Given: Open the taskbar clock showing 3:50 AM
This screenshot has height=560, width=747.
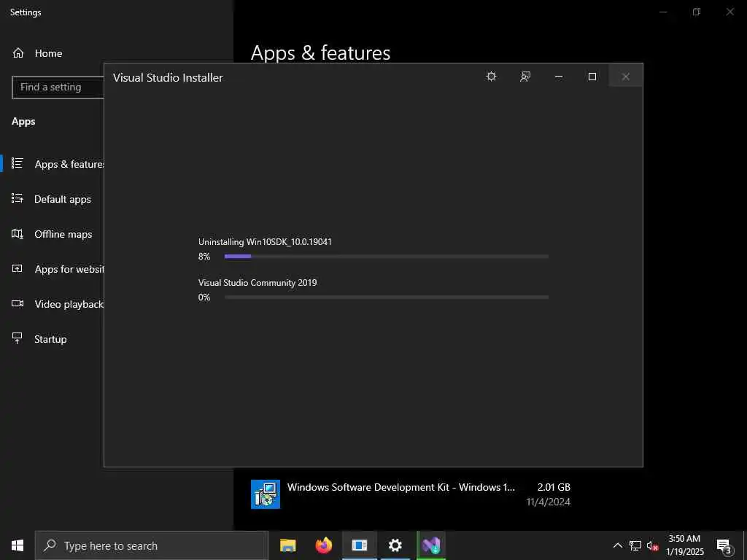Looking at the screenshot, I should [684, 545].
